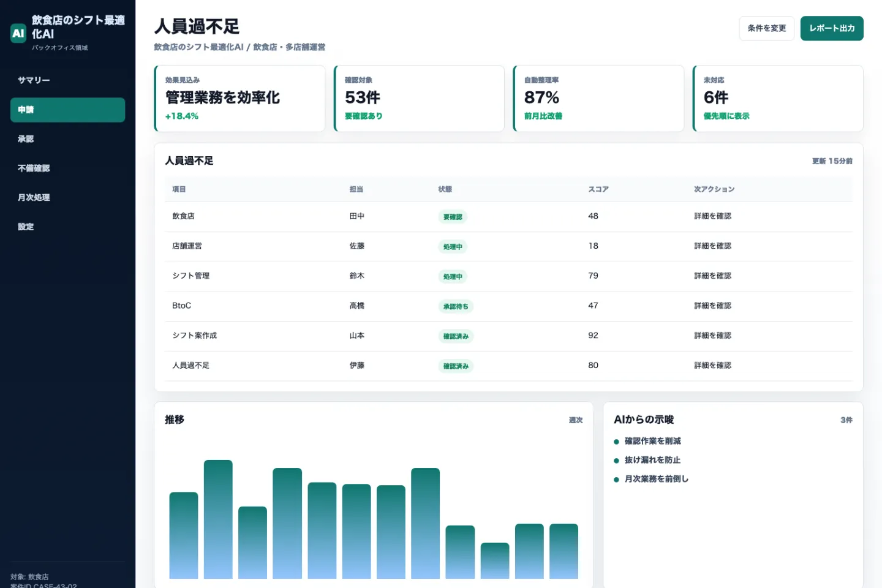Click the 次アクション column header
The height and width of the screenshot is (588, 882).
[x=714, y=189]
